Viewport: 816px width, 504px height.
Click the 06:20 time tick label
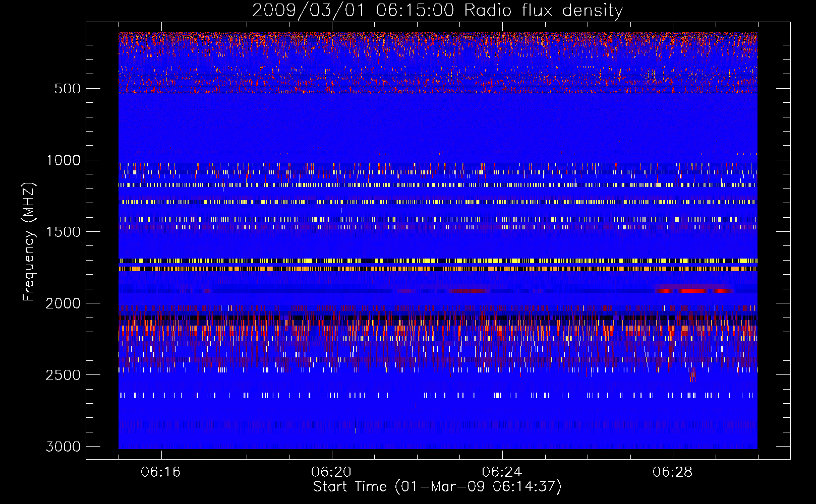click(x=331, y=472)
